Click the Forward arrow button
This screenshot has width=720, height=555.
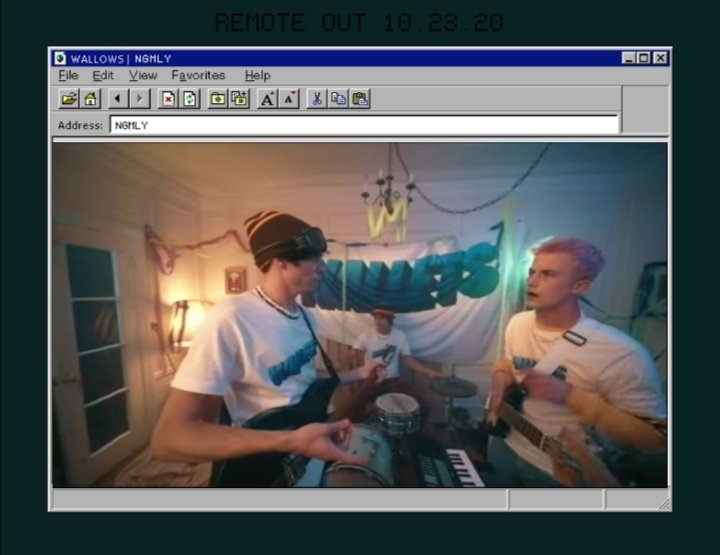[140, 99]
